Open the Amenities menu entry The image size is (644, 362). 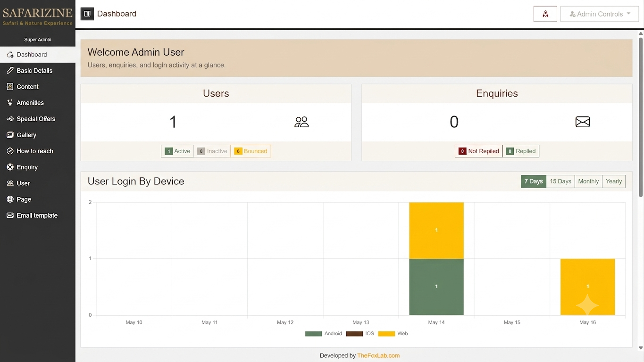pyautogui.click(x=38, y=103)
